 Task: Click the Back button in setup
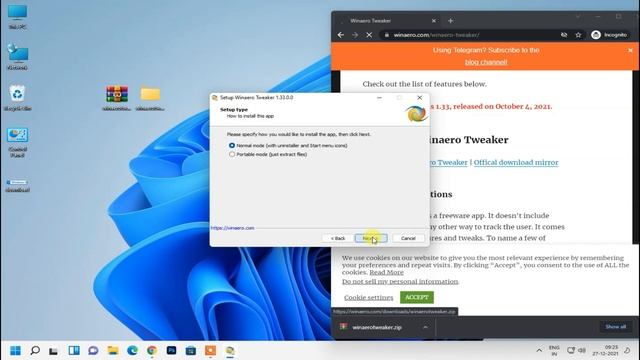(338, 238)
